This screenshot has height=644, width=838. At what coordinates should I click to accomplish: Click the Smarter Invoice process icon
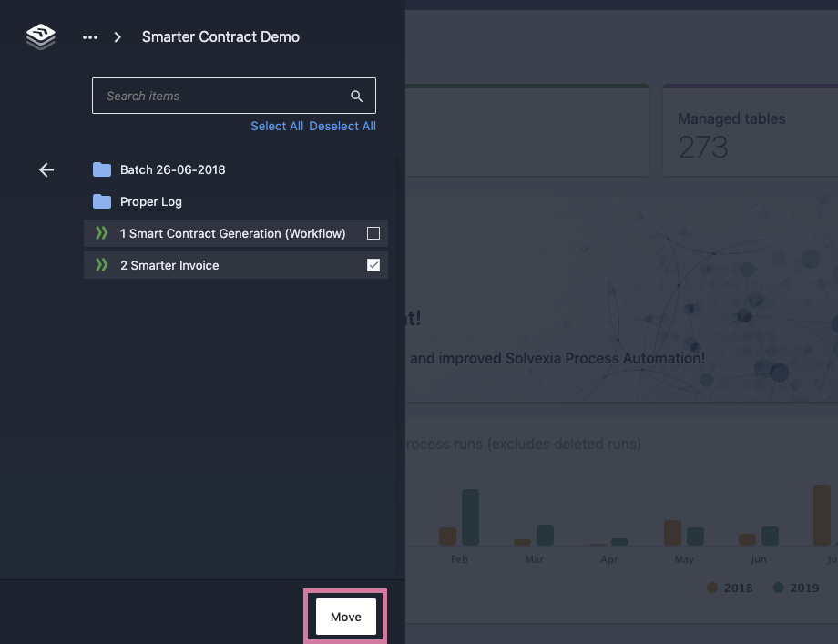(x=102, y=265)
